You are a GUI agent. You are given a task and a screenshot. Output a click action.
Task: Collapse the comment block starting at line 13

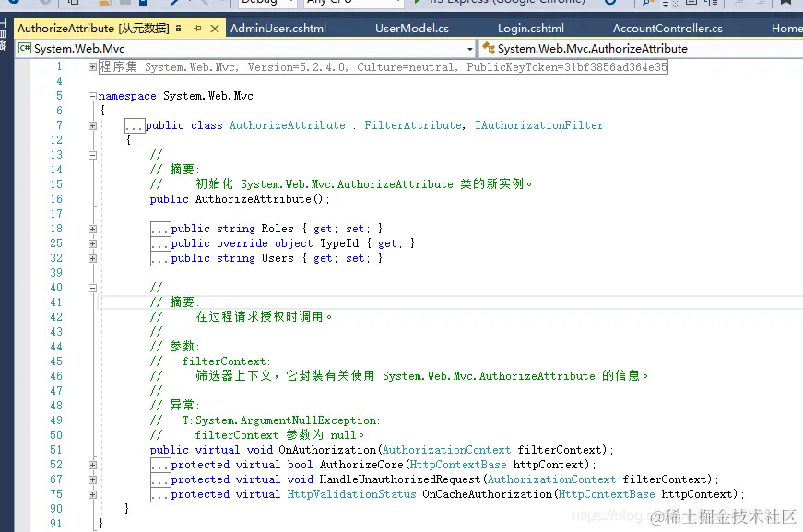coord(93,155)
